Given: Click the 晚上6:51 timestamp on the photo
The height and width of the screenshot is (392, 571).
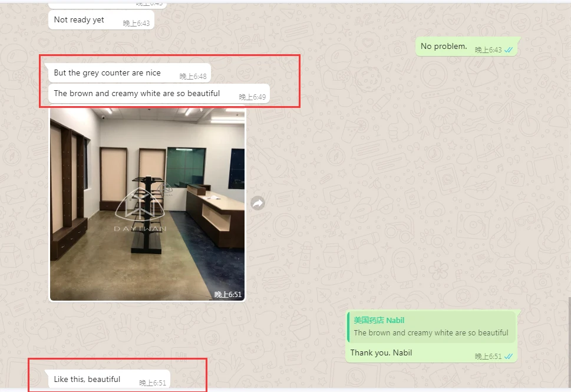Looking at the screenshot, I should point(228,294).
